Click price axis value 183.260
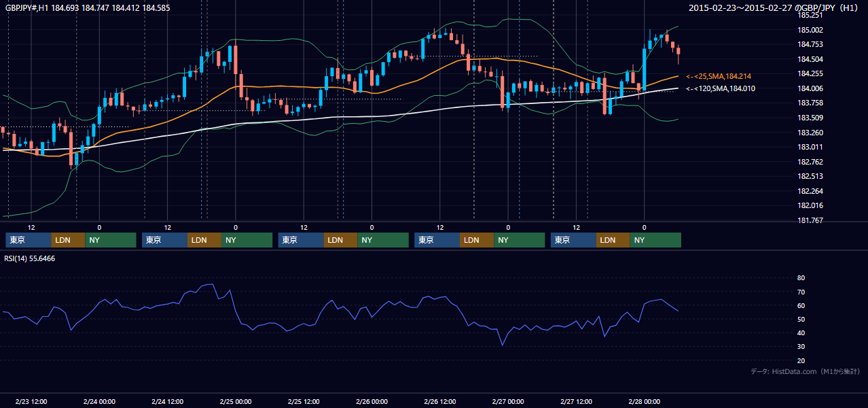Screen dimensions: 868x408 tap(810, 133)
